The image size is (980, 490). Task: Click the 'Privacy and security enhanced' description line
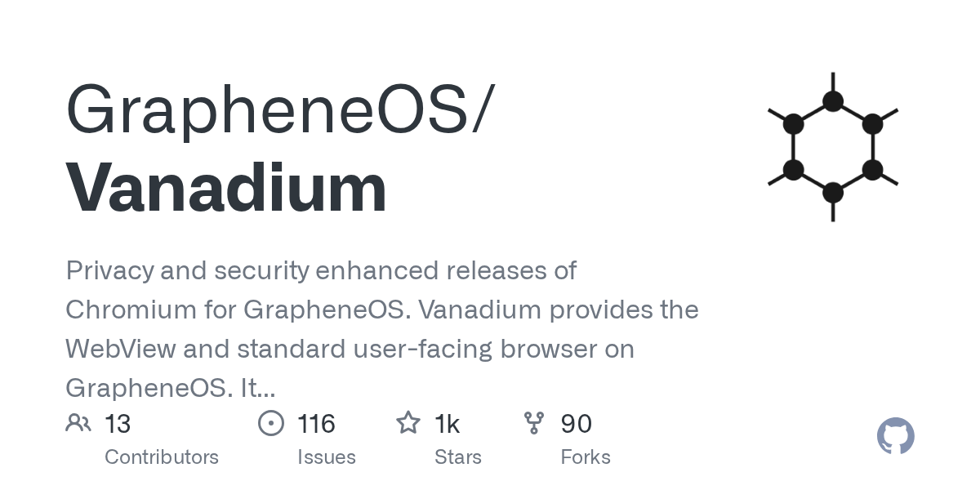point(321,270)
